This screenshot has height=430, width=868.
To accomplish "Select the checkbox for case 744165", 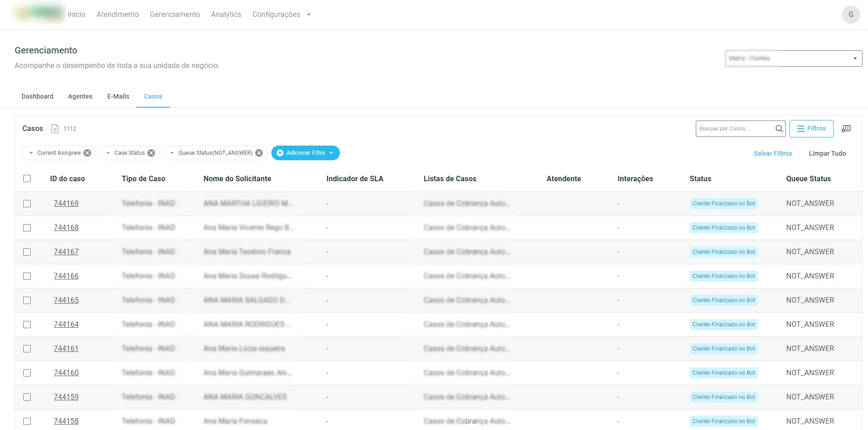I will pyautogui.click(x=27, y=300).
